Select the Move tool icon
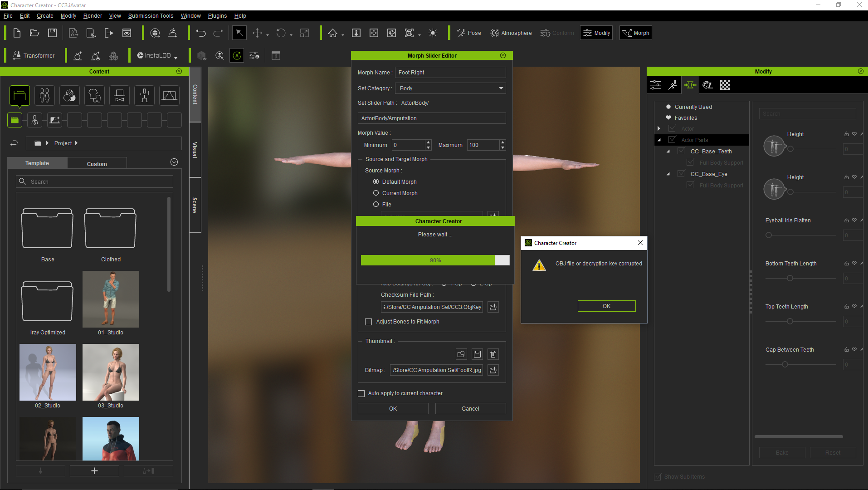This screenshot has height=490, width=868. tap(257, 33)
